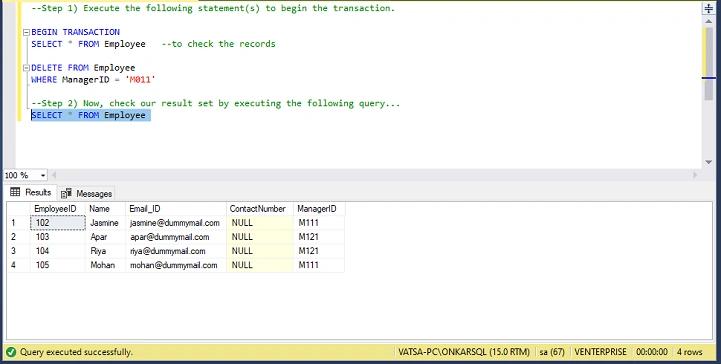
Task: Collapse the DELETE FROM Employee block
Action: [26, 68]
